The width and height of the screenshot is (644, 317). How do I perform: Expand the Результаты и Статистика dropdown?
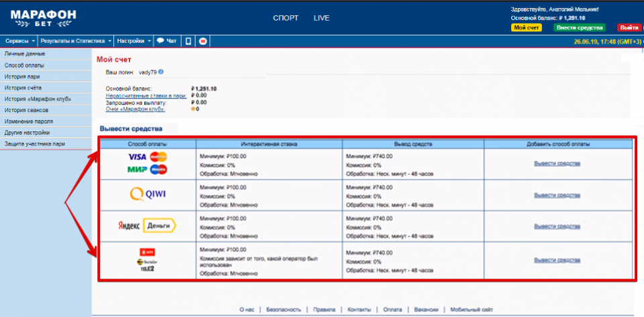pyautogui.click(x=76, y=41)
